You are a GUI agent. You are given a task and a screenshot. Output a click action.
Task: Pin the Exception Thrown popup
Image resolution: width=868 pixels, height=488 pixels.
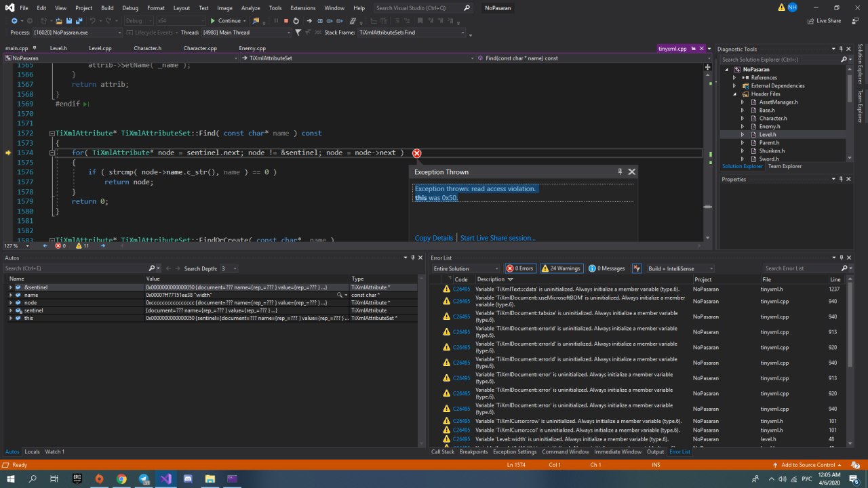[x=620, y=171]
